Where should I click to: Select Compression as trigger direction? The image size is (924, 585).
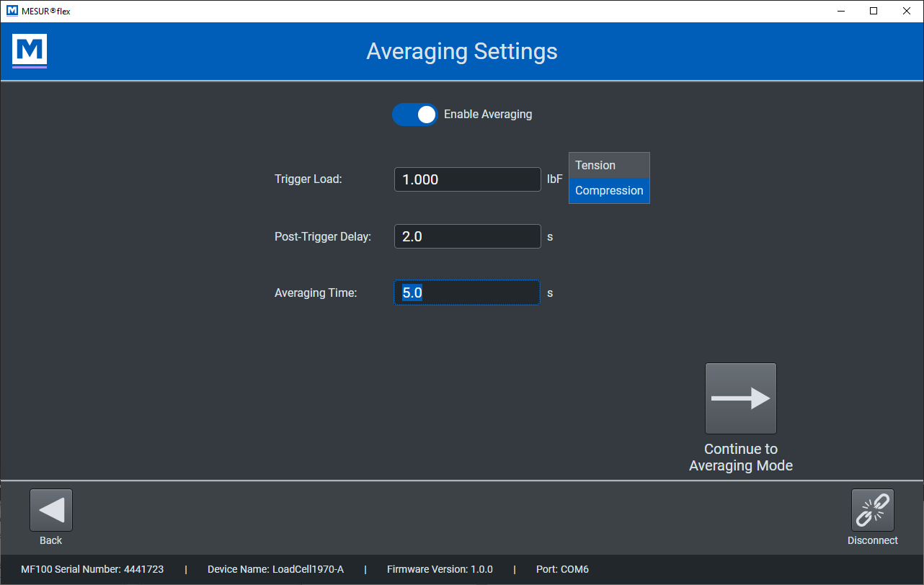(x=609, y=191)
